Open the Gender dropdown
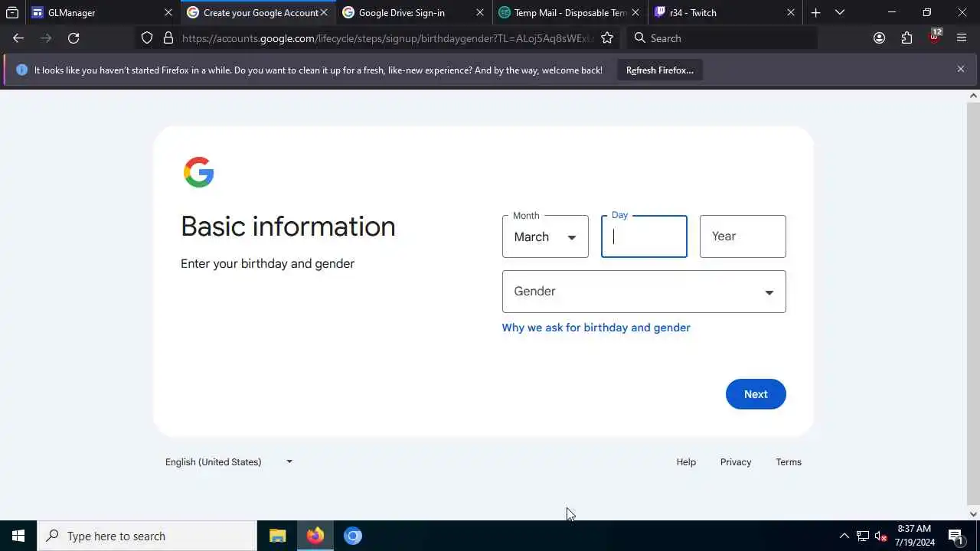Viewport: 980px width, 551px height. (x=644, y=292)
